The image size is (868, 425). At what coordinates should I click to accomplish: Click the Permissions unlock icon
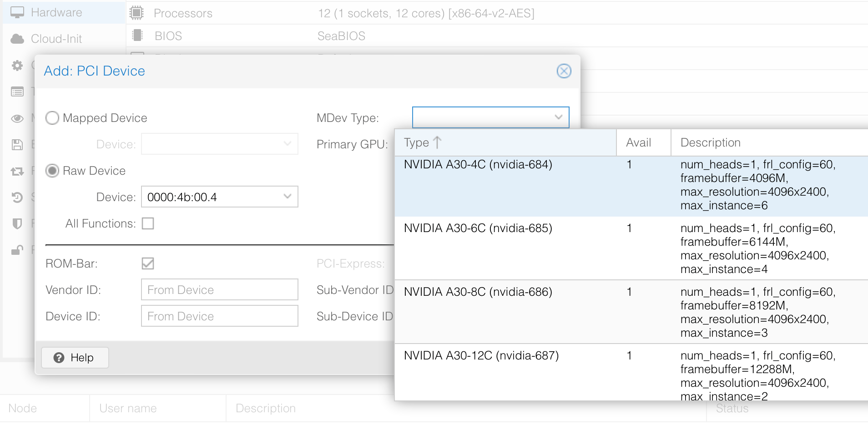click(x=17, y=250)
